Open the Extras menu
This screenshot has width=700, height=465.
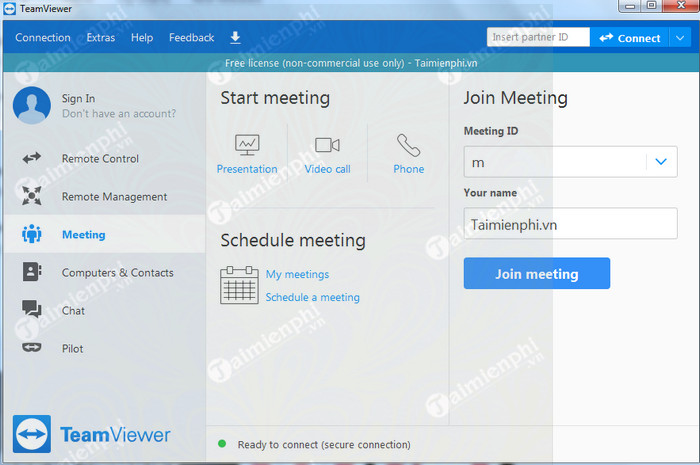pyautogui.click(x=101, y=37)
